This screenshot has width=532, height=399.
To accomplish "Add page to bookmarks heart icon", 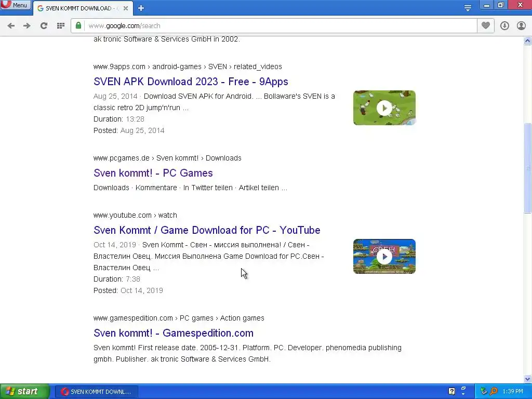I will pyautogui.click(x=486, y=25).
